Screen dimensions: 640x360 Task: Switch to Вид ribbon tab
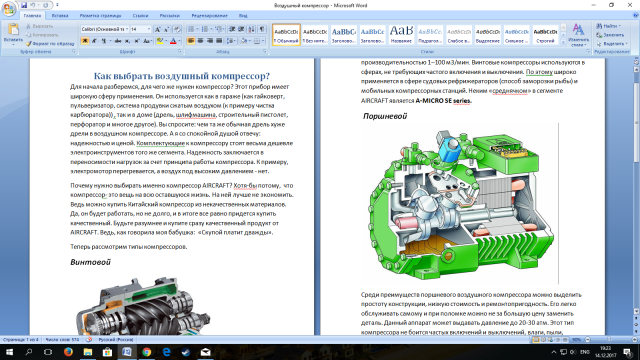(x=243, y=16)
